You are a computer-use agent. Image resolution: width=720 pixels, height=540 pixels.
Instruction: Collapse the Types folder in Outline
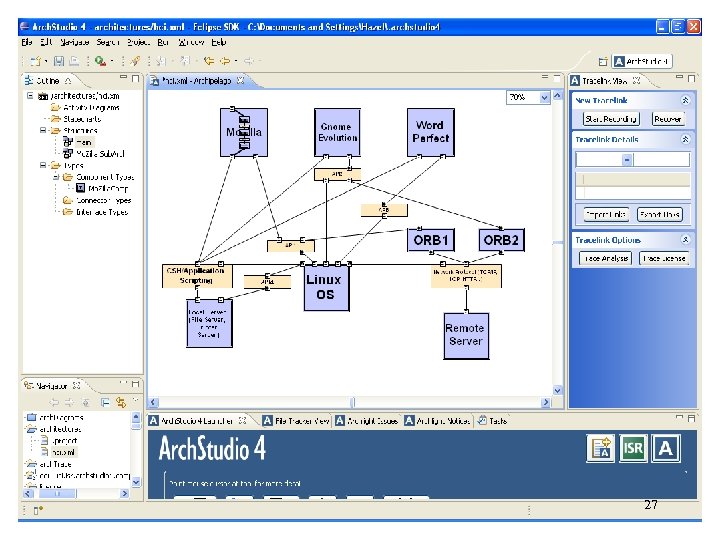(43, 165)
